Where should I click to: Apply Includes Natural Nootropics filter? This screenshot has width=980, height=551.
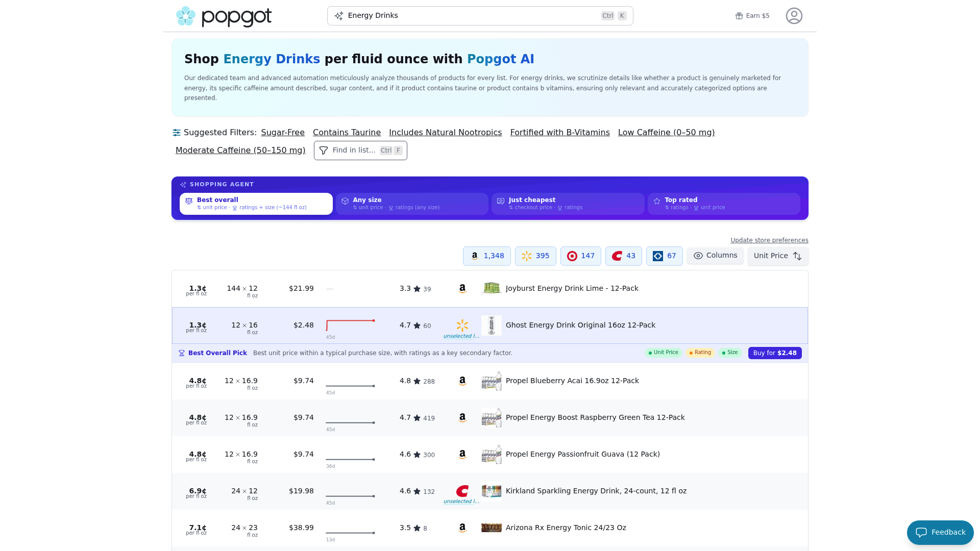[445, 133]
